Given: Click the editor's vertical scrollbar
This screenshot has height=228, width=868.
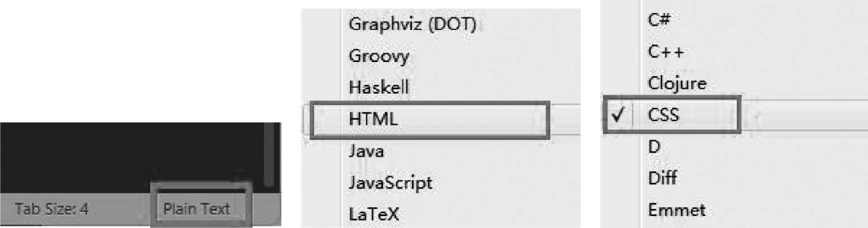Looking at the screenshot, I should pos(269,152).
